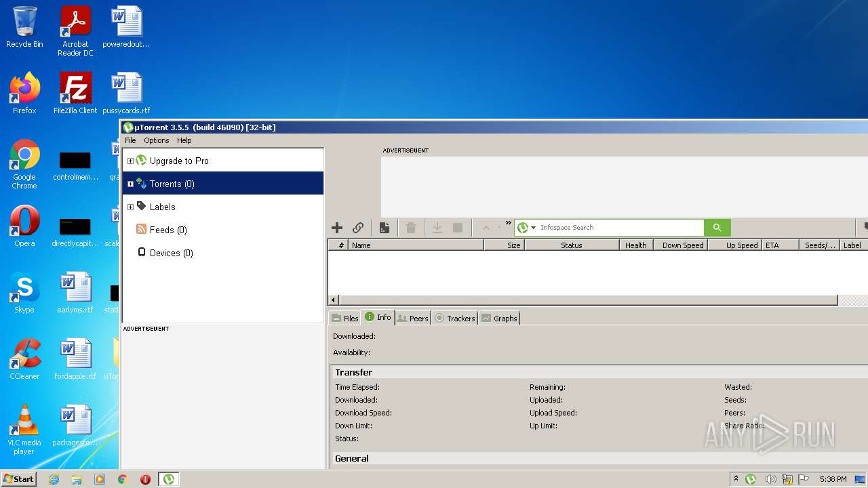
Task: Open the Options menu
Action: [157, 140]
